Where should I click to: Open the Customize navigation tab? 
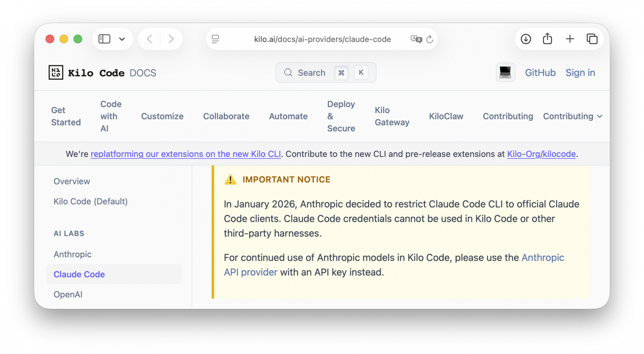pos(162,116)
